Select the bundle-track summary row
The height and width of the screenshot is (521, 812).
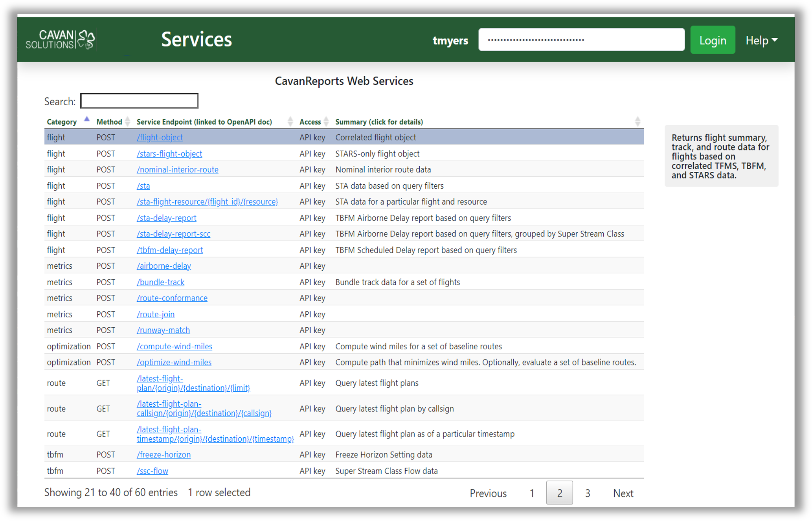tap(397, 282)
